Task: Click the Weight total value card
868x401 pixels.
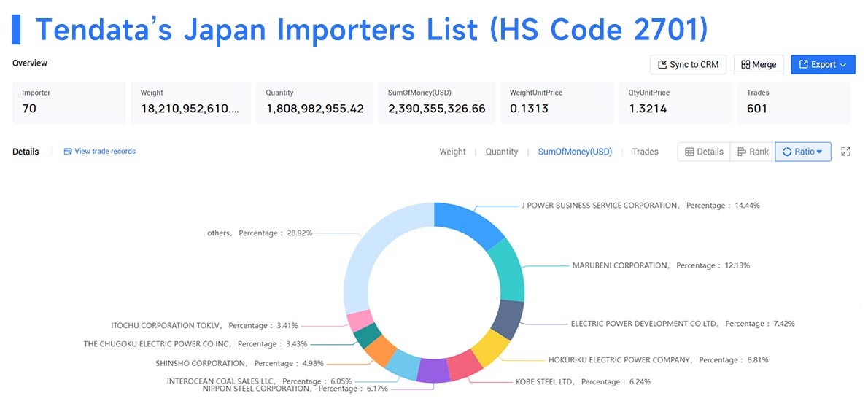Action: click(x=191, y=102)
